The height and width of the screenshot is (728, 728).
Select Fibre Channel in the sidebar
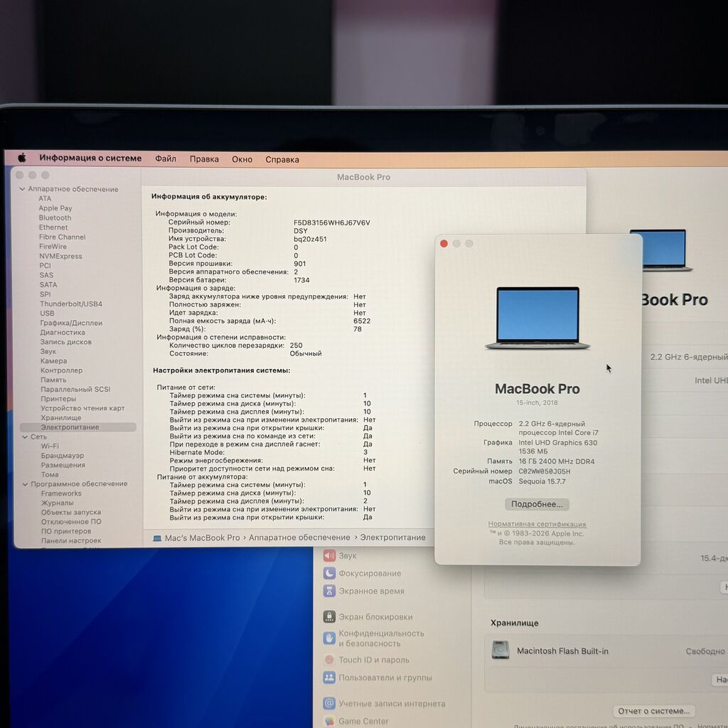pyautogui.click(x=63, y=237)
